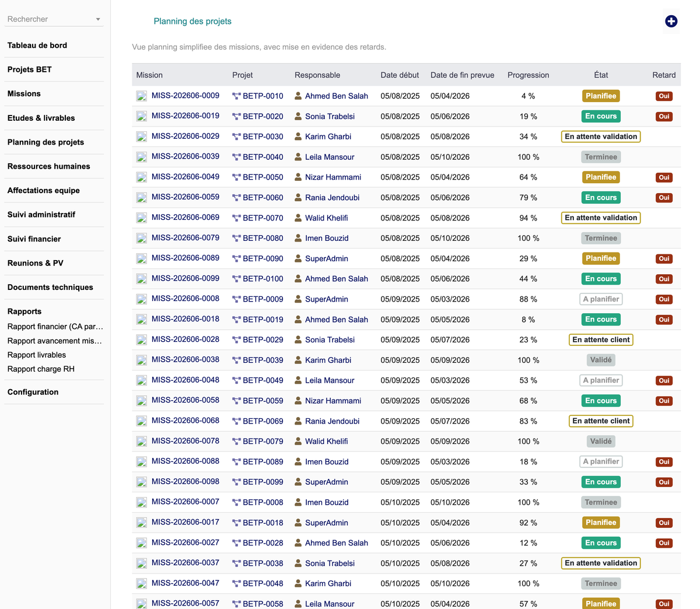
Task: Click image icon of MISS-202606-0007
Action: coord(142,502)
